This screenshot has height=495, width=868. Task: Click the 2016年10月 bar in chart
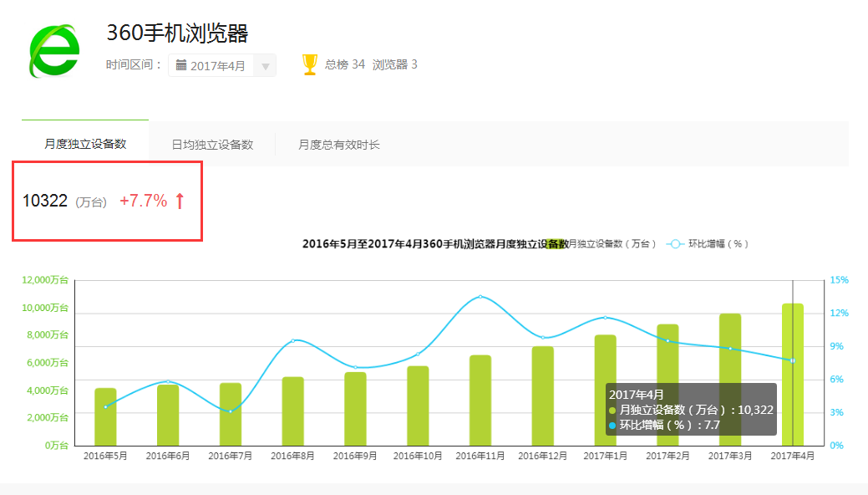tap(418, 406)
